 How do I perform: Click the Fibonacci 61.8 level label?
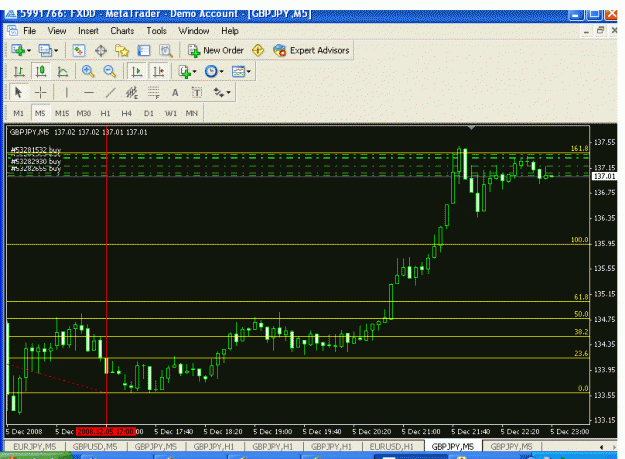click(x=581, y=297)
